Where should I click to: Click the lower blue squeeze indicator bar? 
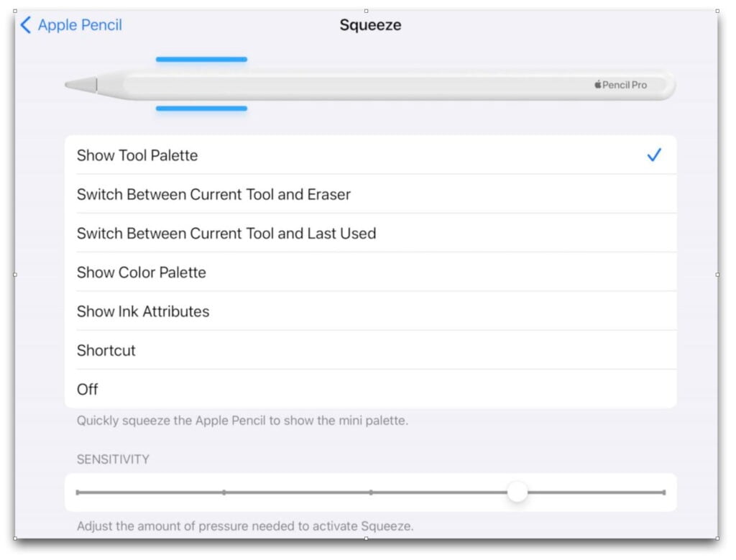point(201,109)
